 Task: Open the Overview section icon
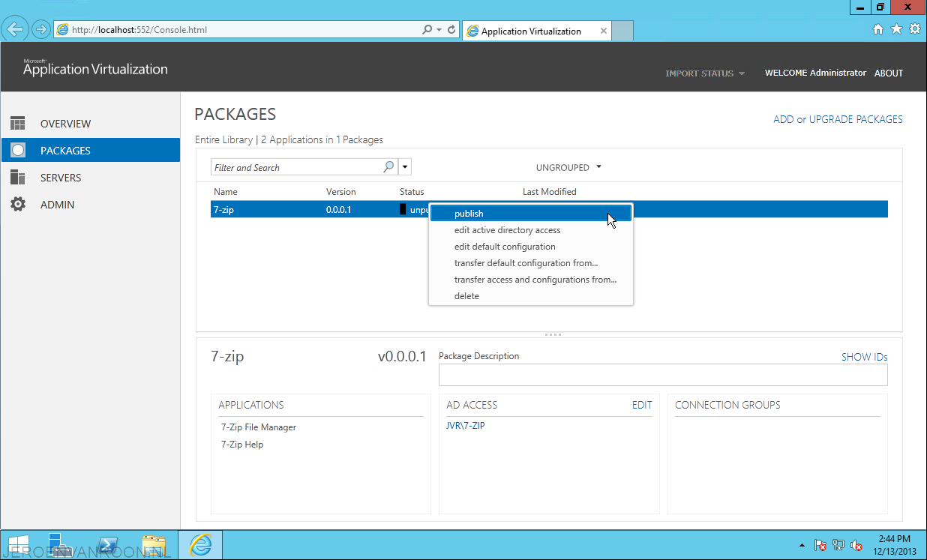[18, 124]
